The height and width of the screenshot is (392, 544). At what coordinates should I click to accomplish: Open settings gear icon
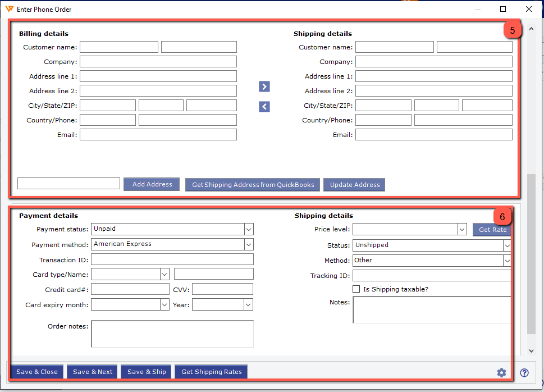click(501, 373)
